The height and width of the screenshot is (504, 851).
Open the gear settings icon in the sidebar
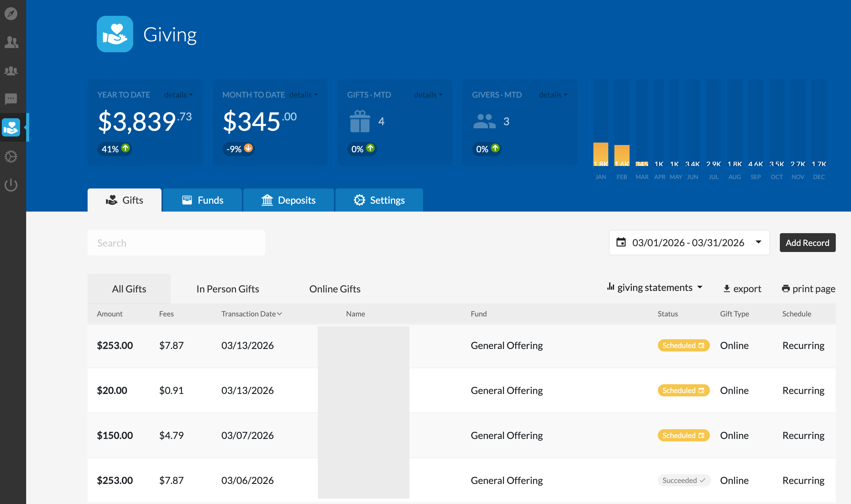pos(11,157)
